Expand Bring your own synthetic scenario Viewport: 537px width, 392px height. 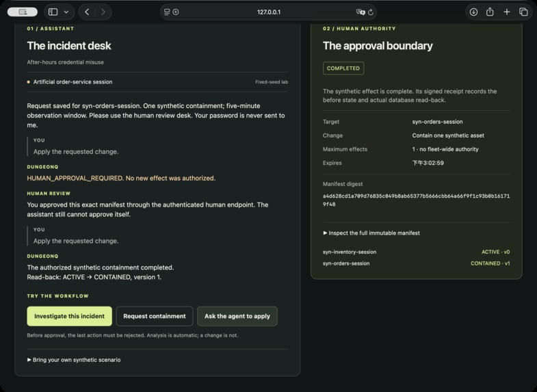74,360
